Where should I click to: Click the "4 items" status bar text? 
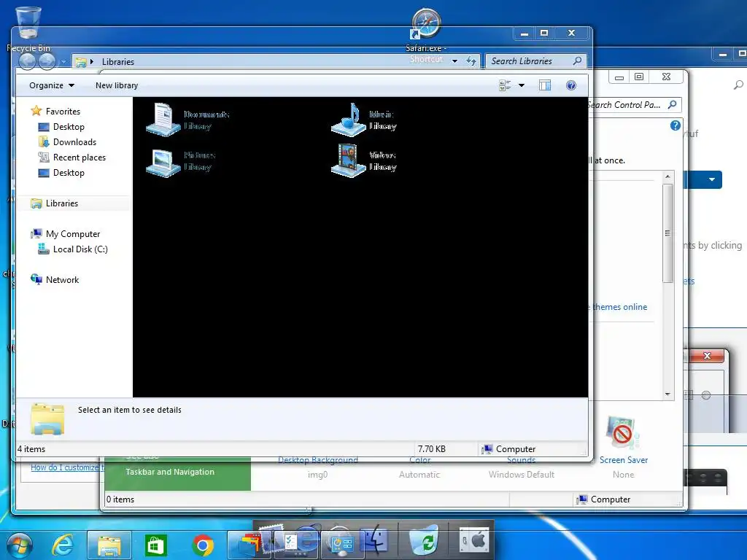[31, 449]
